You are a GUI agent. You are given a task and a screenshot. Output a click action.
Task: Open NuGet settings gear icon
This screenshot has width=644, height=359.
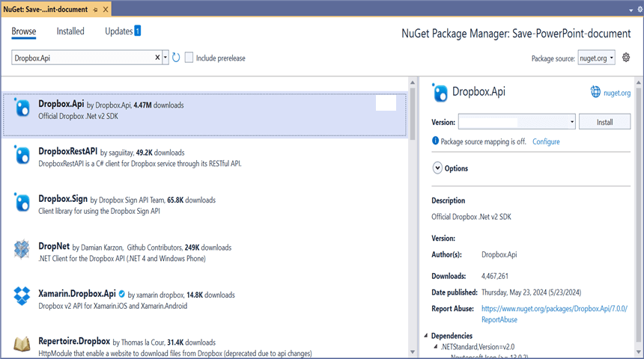(x=626, y=58)
